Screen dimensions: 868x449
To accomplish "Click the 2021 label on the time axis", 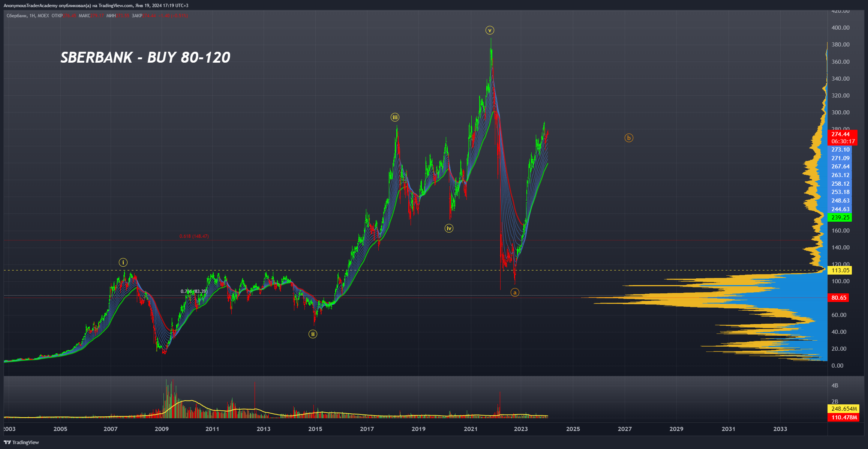I will (470, 429).
